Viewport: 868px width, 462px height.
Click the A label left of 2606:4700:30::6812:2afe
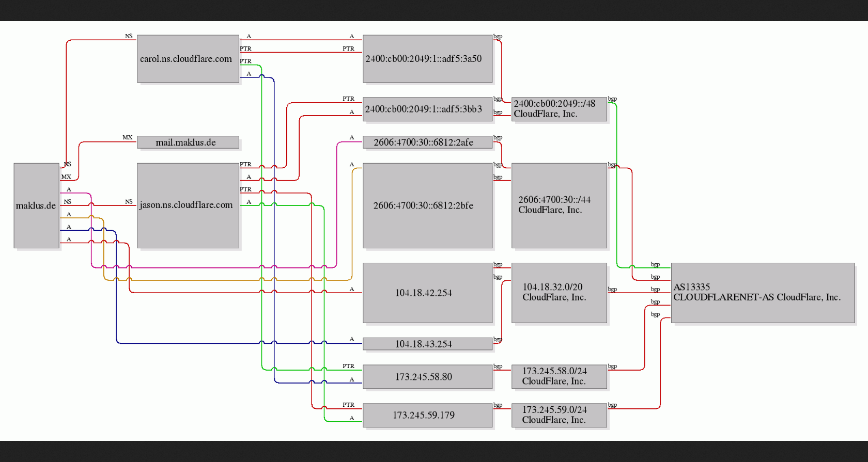[x=352, y=137]
